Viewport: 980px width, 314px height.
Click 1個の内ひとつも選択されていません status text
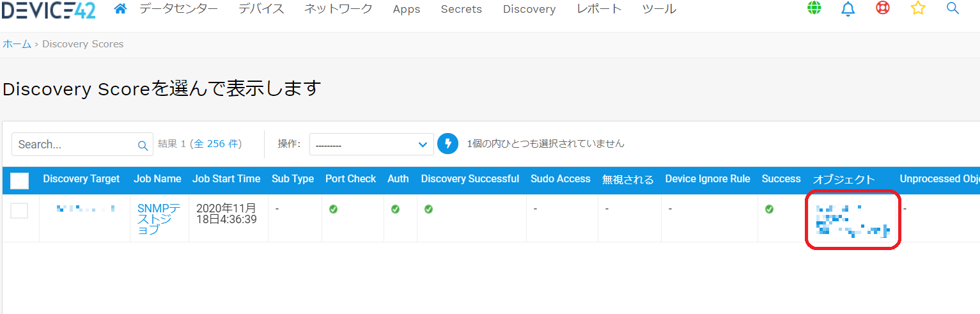click(545, 144)
